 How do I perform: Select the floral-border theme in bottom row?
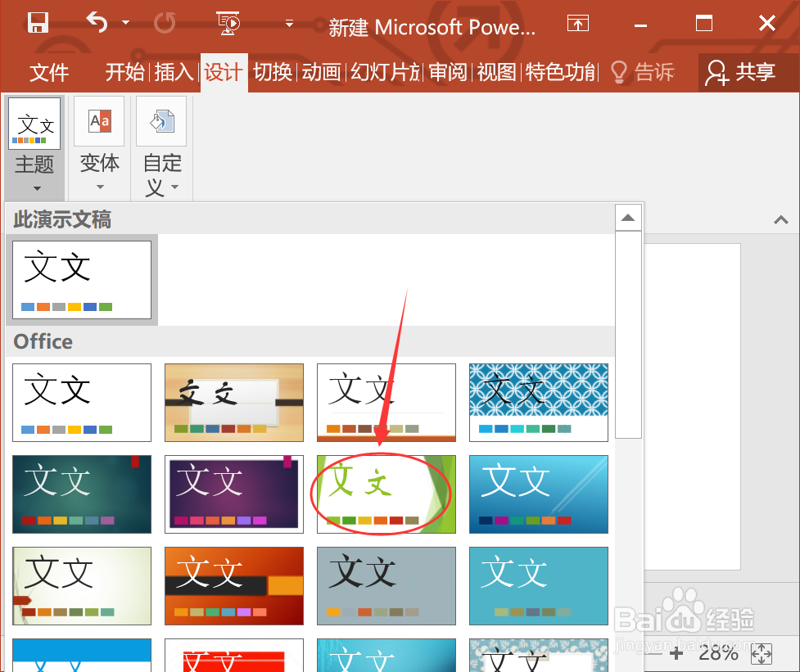click(x=539, y=655)
